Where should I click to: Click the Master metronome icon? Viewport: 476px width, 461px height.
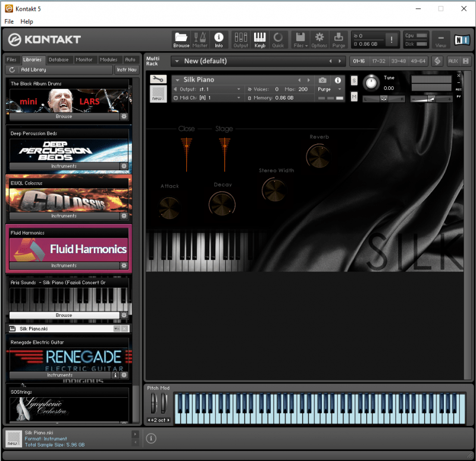click(x=200, y=39)
